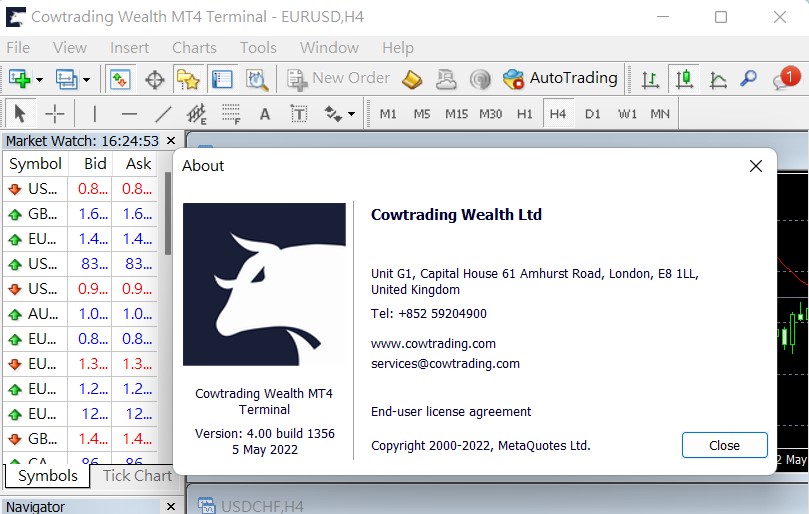Select the Fibonacci retracement tool
Screen dimensions: 809x514
click(231, 114)
